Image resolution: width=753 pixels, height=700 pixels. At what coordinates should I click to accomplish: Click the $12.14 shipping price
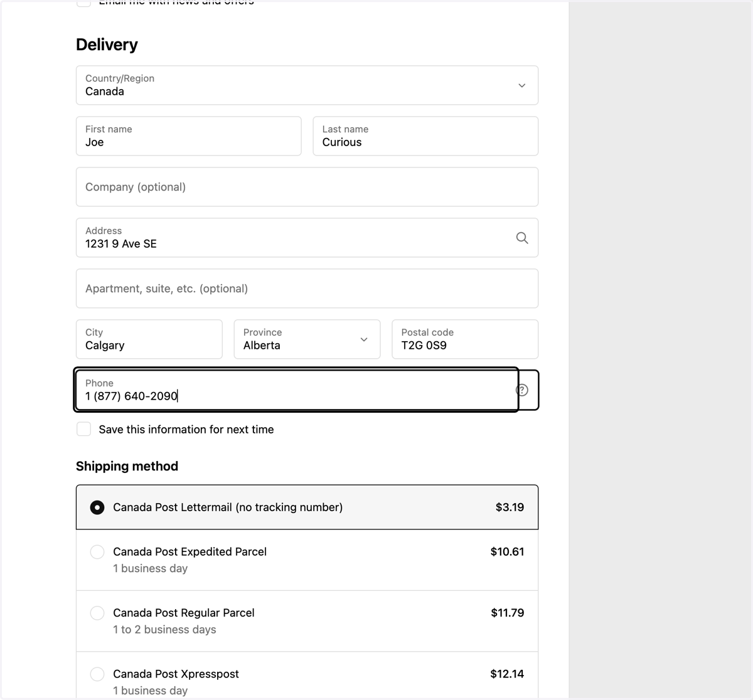coord(507,674)
